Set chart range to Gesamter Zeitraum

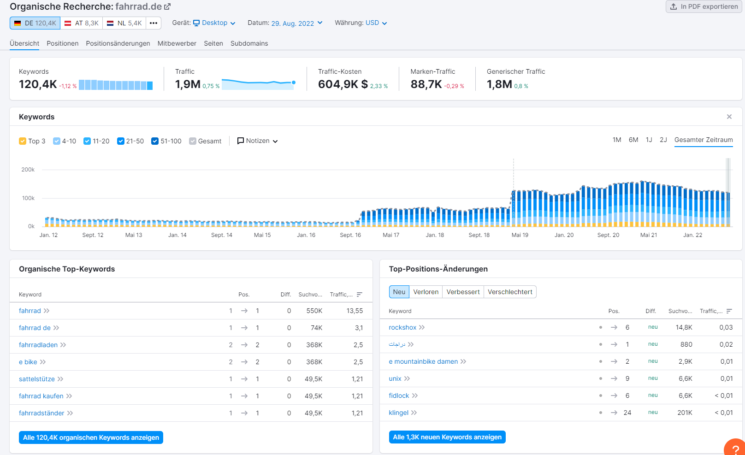[x=703, y=140]
